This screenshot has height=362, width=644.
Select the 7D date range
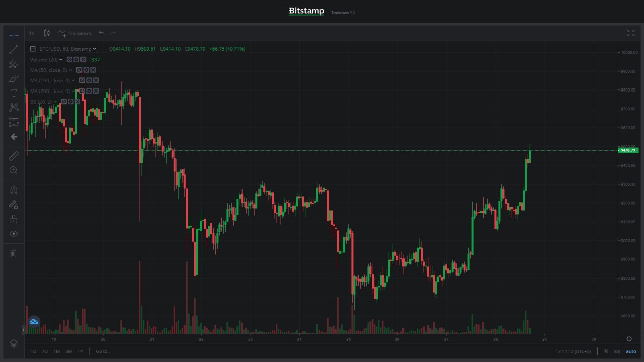[45, 351]
